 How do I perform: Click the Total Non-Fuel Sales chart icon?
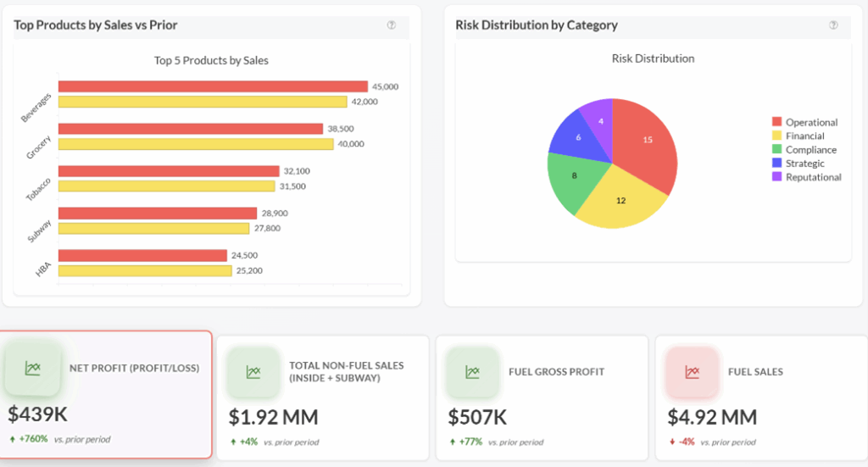tap(253, 371)
